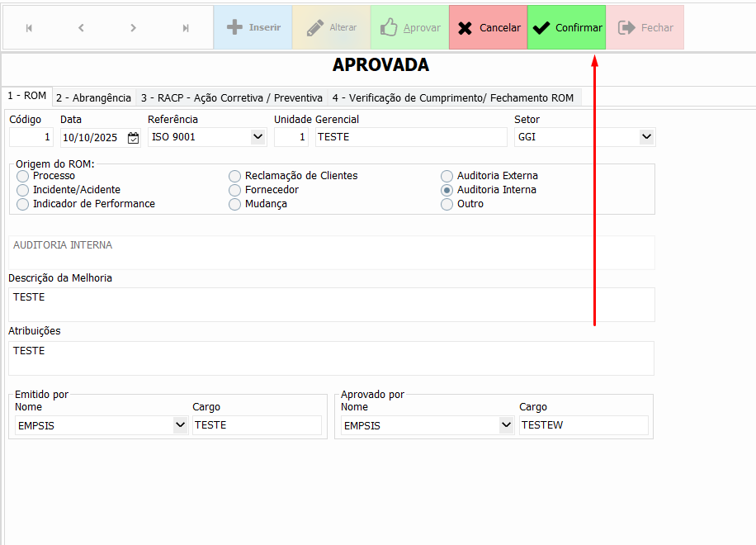Expand Emitido por Nome dropdown
The width and height of the screenshot is (756, 545).
pyautogui.click(x=180, y=425)
